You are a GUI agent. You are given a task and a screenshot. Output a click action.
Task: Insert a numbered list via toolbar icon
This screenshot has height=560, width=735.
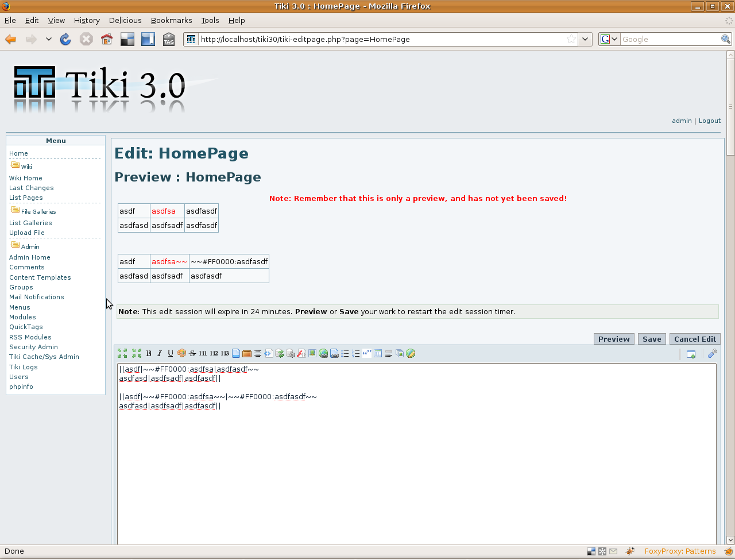point(356,354)
